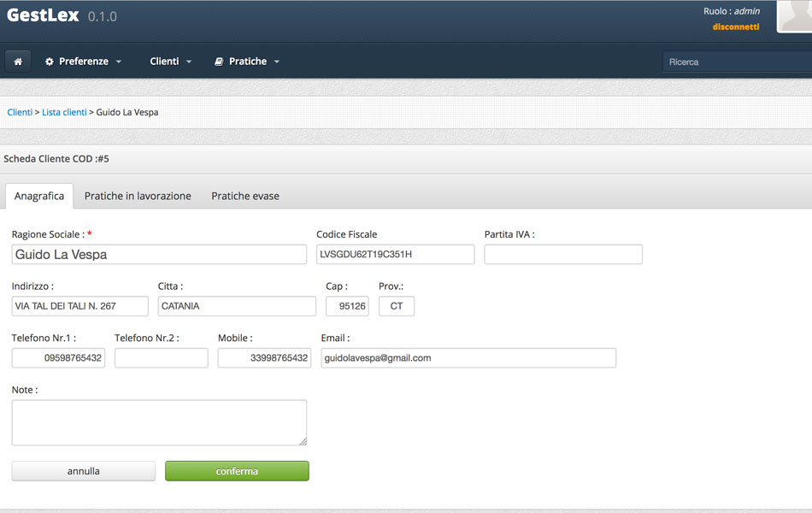Open the Pratiche navigation menu
Screen dimensions: 812x513
pos(247,62)
